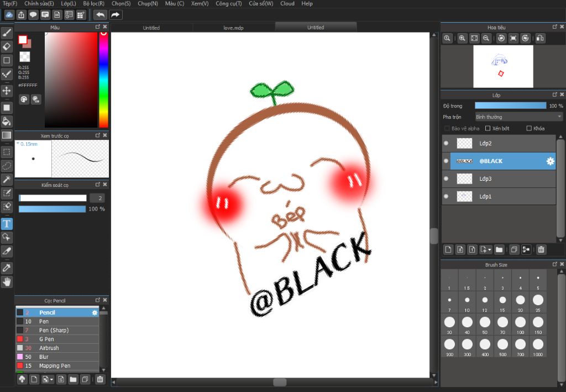Toggle visibility of layer Lớp2

(x=446, y=143)
